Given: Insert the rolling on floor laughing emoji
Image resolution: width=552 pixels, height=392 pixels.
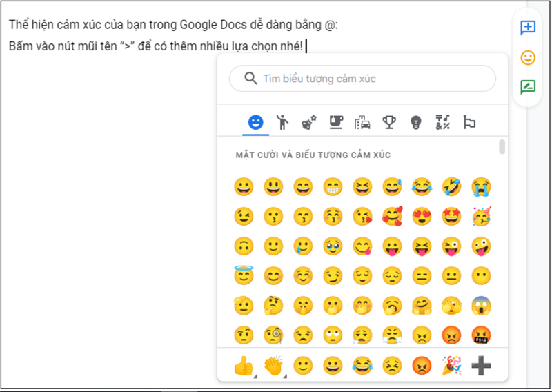Looking at the screenshot, I should 452,186.
